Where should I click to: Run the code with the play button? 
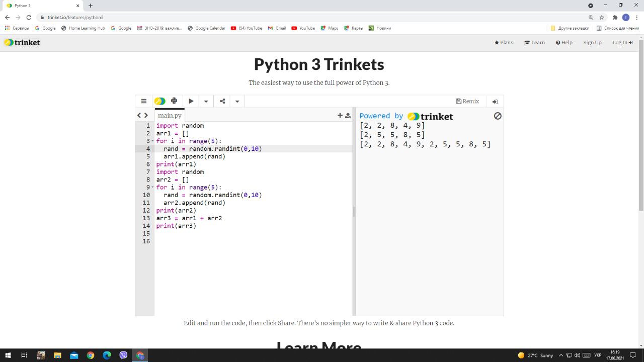(191, 101)
